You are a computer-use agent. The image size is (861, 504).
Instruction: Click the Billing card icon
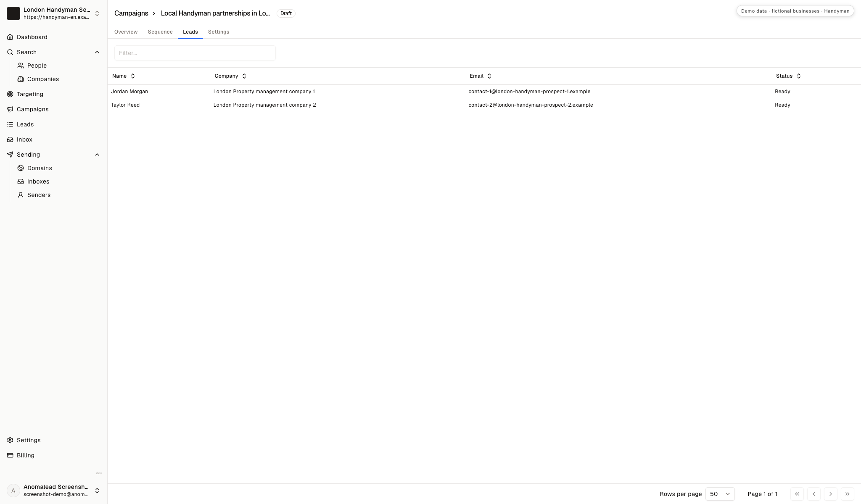click(10, 455)
